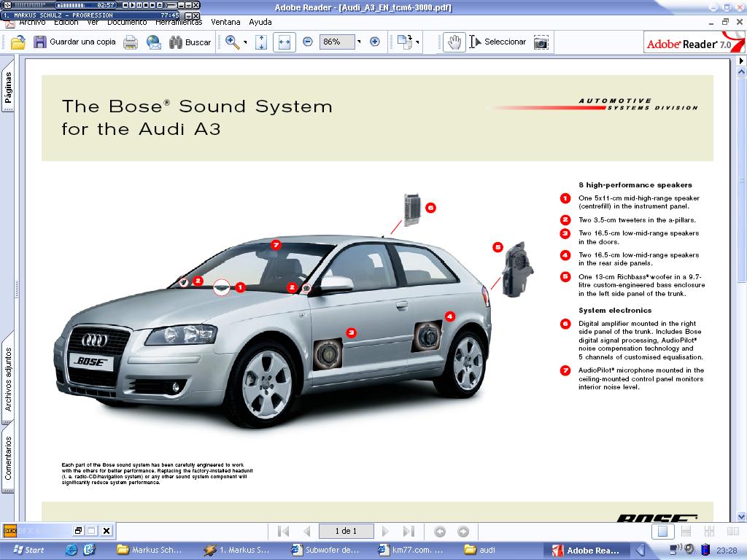Click the vertical scrollbar thumb
The image size is (747, 560).
point(741,180)
